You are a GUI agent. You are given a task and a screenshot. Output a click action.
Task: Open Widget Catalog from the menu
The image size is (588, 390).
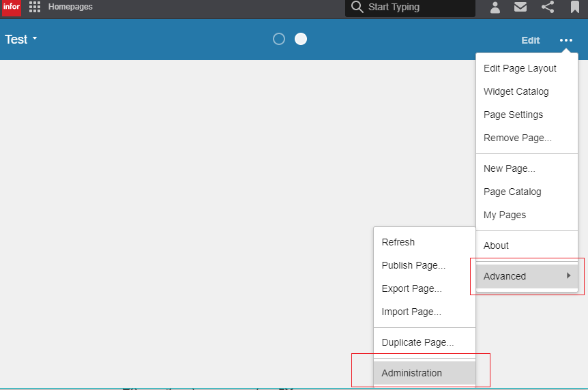[x=516, y=91]
